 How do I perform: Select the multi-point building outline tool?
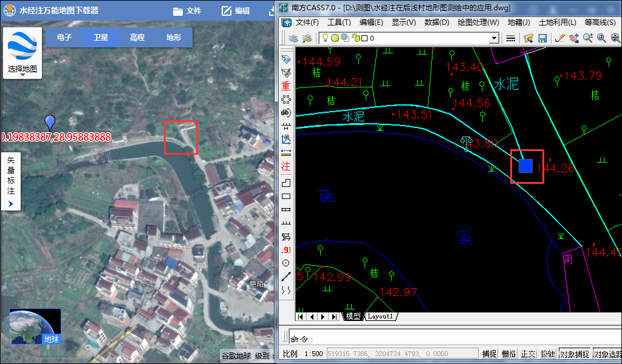286,183
